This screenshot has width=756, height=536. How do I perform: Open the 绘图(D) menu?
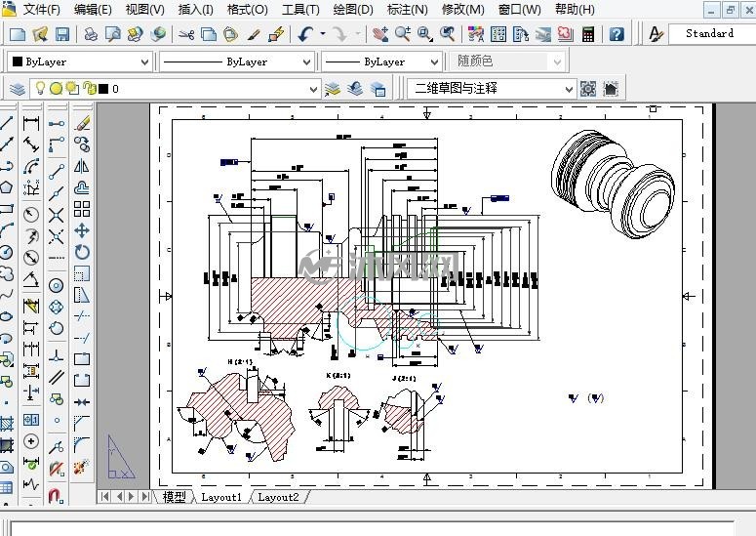click(353, 9)
